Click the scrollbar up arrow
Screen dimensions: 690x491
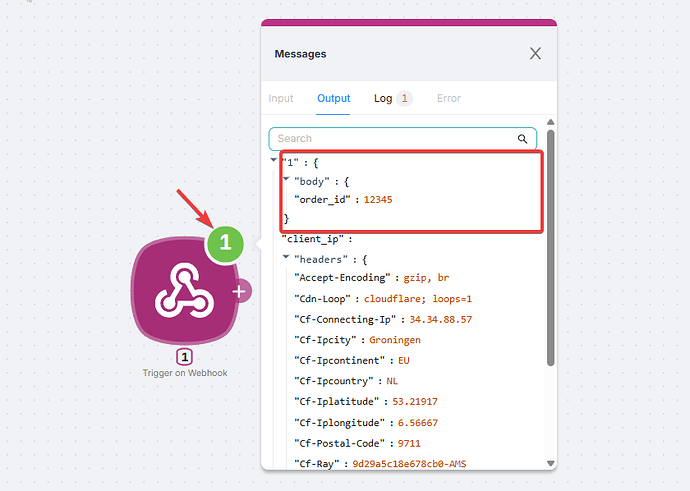550,125
